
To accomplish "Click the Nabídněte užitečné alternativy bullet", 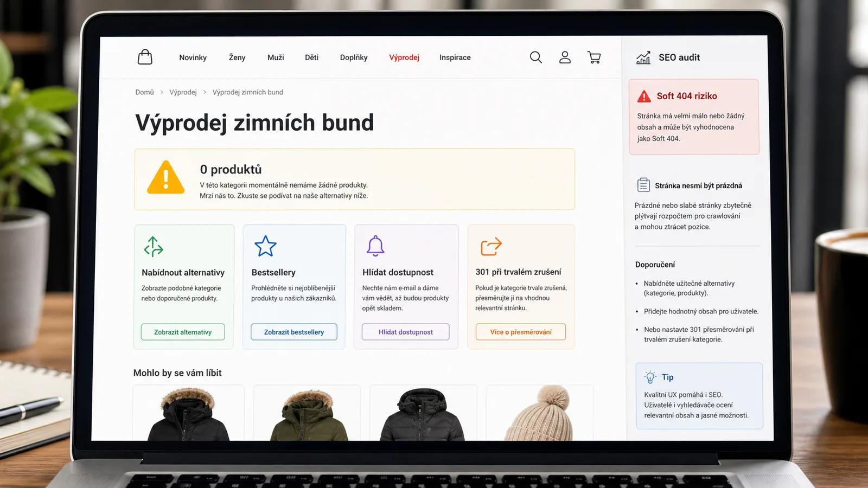I will (689, 288).
